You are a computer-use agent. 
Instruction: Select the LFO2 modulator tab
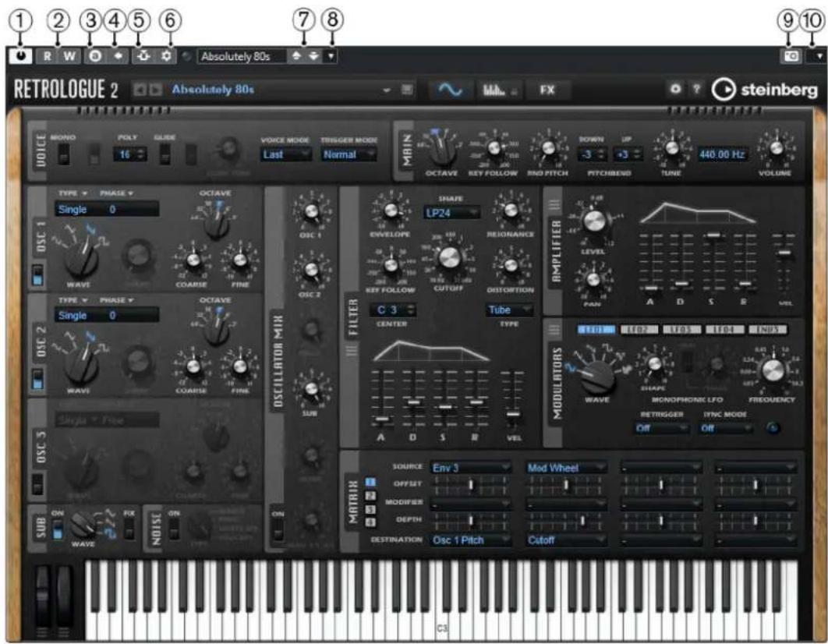point(639,329)
